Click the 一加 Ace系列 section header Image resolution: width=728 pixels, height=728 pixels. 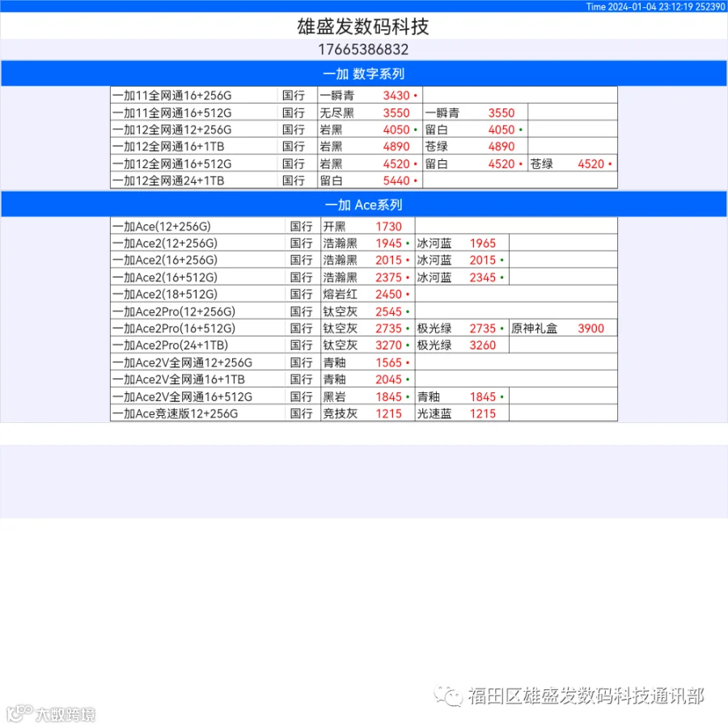(363, 205)
